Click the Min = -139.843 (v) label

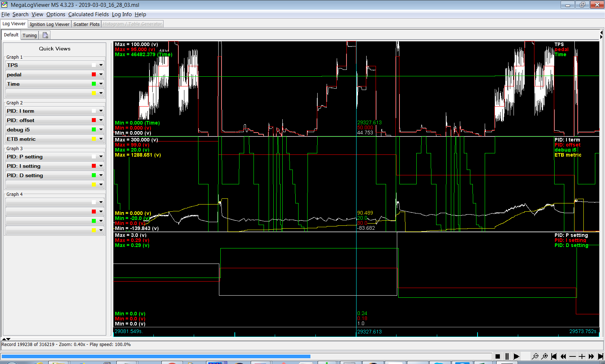click(x=137, y=228)
